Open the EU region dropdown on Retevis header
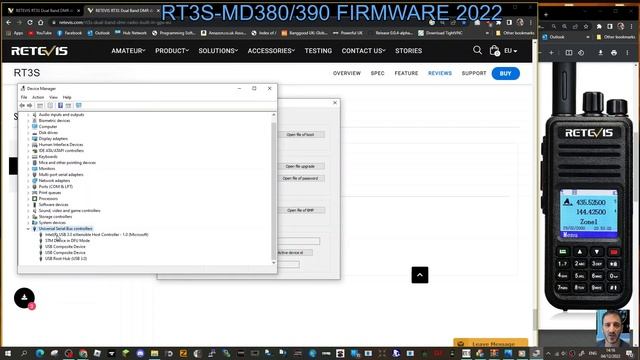The image size is (640, 360). (511, 51)
